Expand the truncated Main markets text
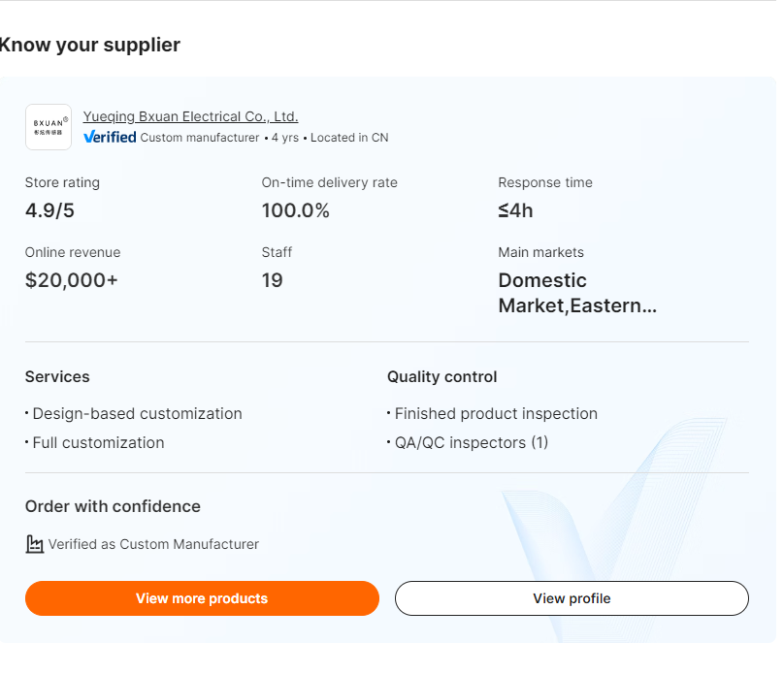 pyautogui.click(x=577, y=305)
